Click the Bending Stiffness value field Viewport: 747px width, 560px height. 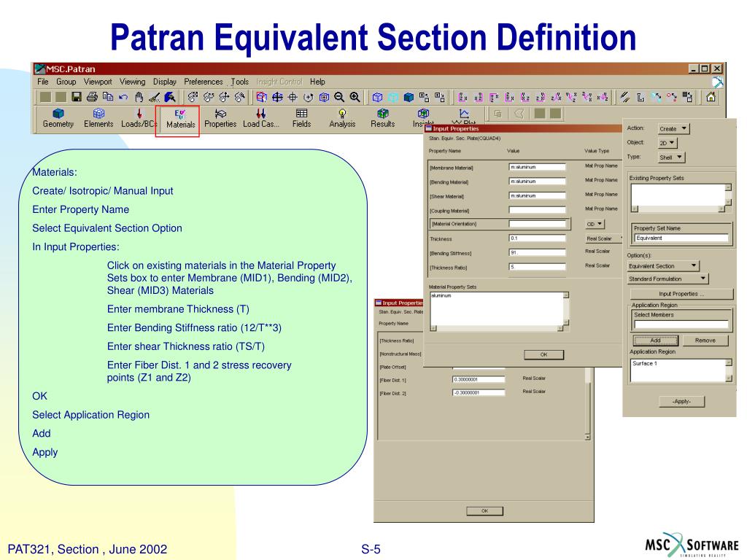click(x=538, y=252)
